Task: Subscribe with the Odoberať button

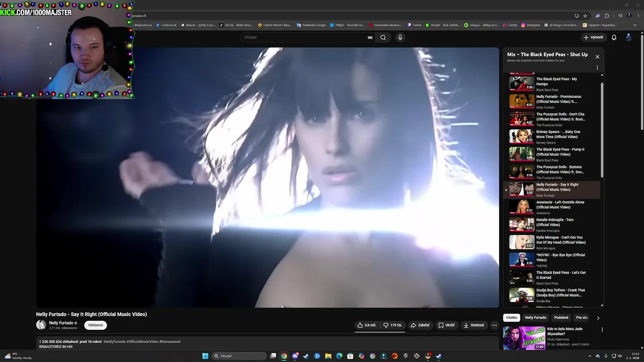Action: pyautogui.click(x=96, y=325)
